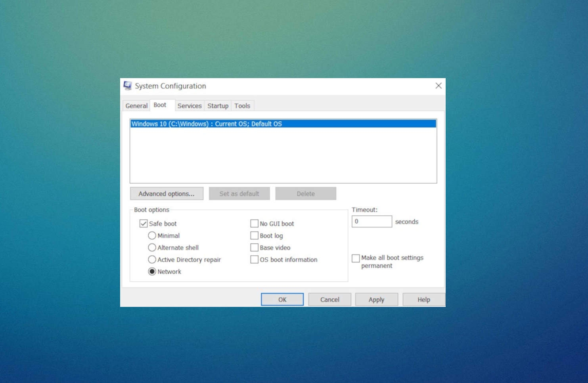
Task: Open the Services tab
Action: (190, 106)
